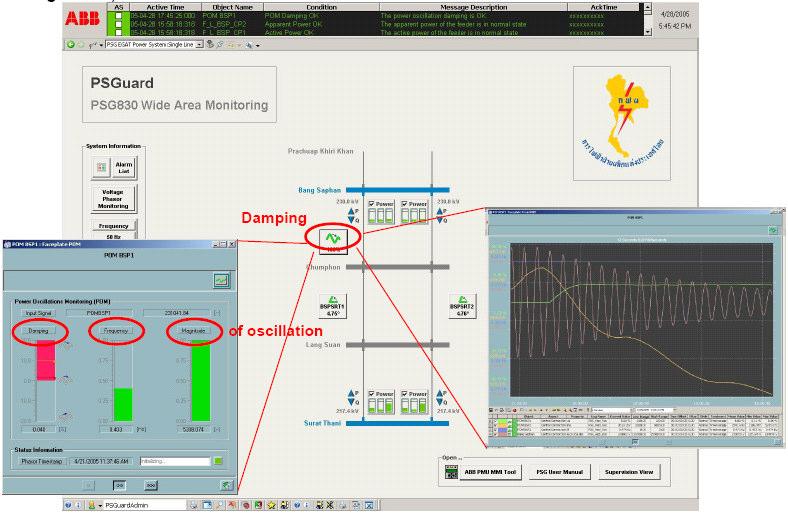788x515 pixels.
Task: Open the trend display icon in POM BSP1 faceplate
Action: click(x=221, y=280)
